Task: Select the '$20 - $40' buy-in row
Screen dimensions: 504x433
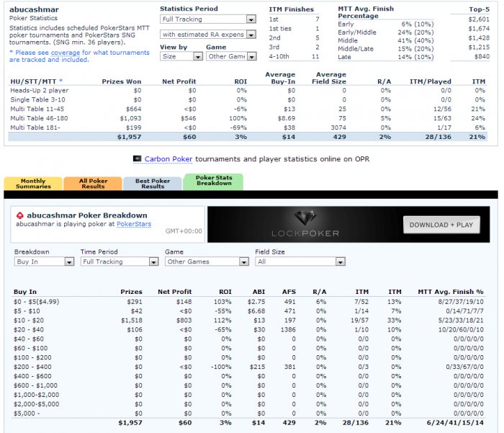Action: (x=248, y=330)
